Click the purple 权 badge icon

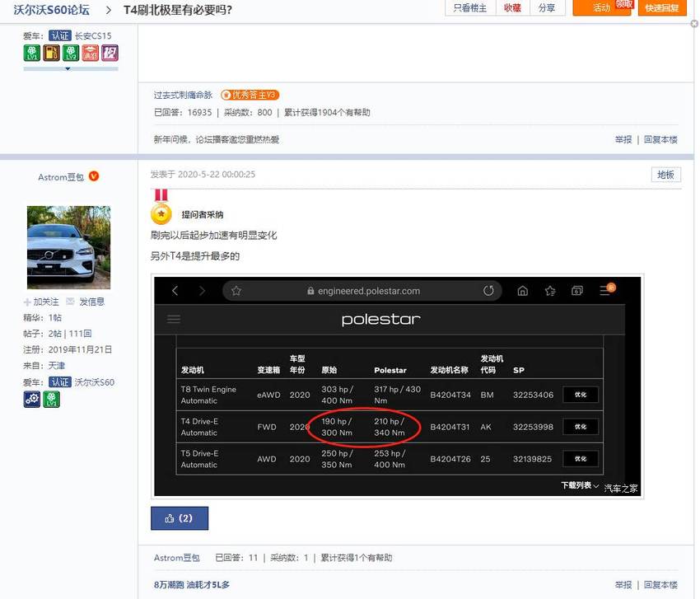110,54
